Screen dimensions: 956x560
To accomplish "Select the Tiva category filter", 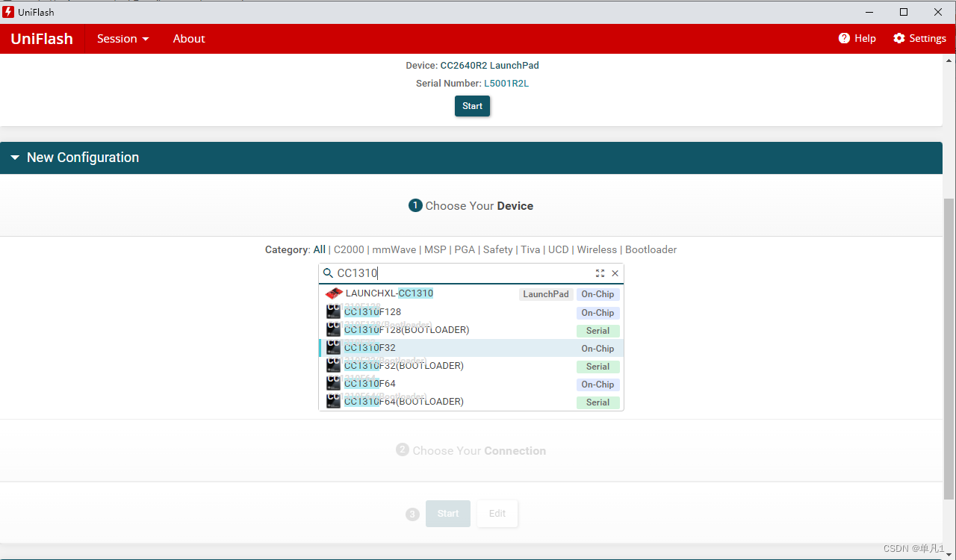I will [x=530, y=249].
